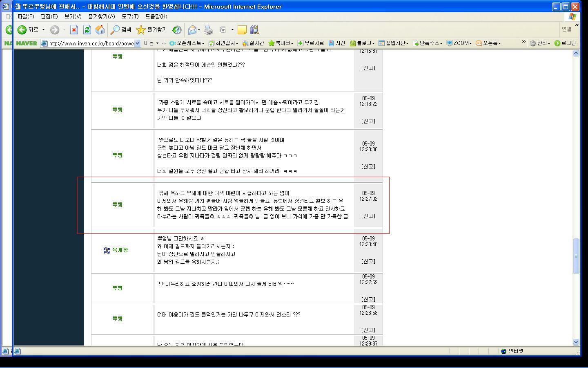Expand the address bar URL dropdown

coord(138,43)
